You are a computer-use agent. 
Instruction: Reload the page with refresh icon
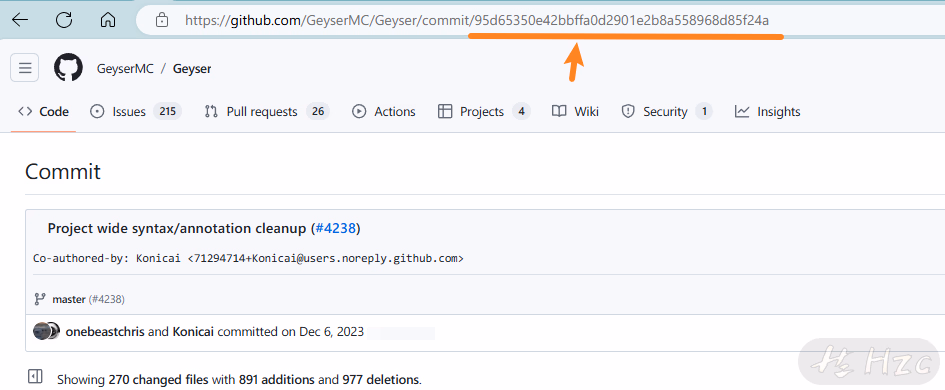64,20
